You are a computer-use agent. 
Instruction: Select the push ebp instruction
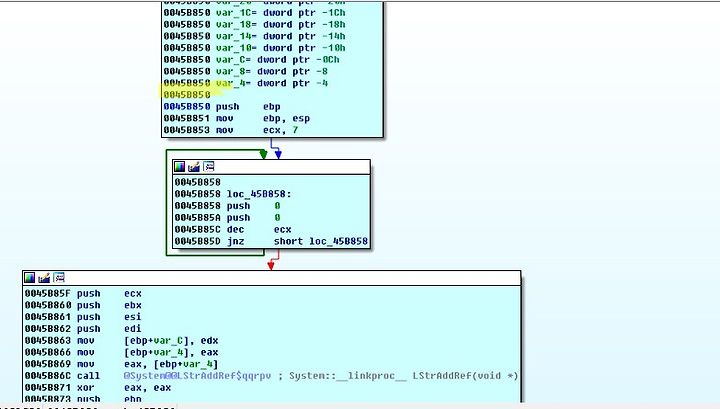222,107
